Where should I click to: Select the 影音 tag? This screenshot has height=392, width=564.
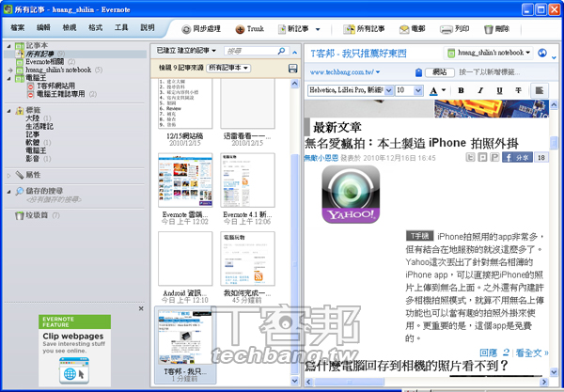click(x=32, y=159)
